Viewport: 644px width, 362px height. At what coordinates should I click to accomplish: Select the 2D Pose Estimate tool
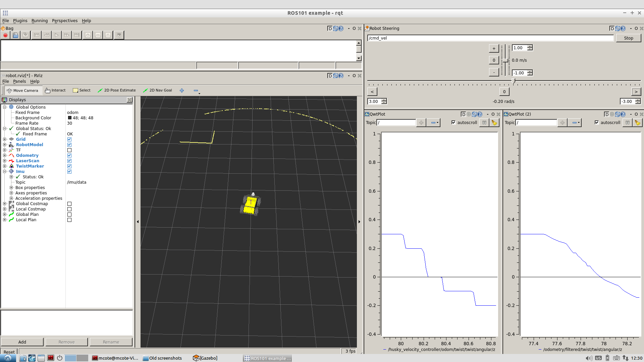pos(117,90)
